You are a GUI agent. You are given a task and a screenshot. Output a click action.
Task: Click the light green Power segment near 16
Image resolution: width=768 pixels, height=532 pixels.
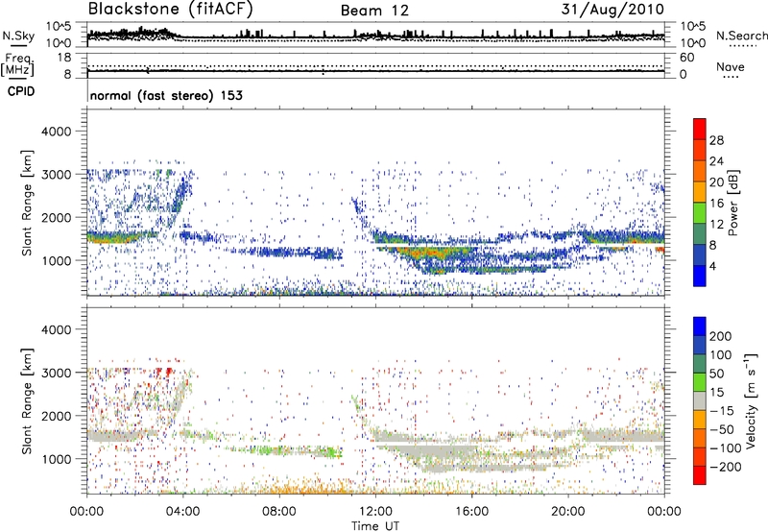700,212
